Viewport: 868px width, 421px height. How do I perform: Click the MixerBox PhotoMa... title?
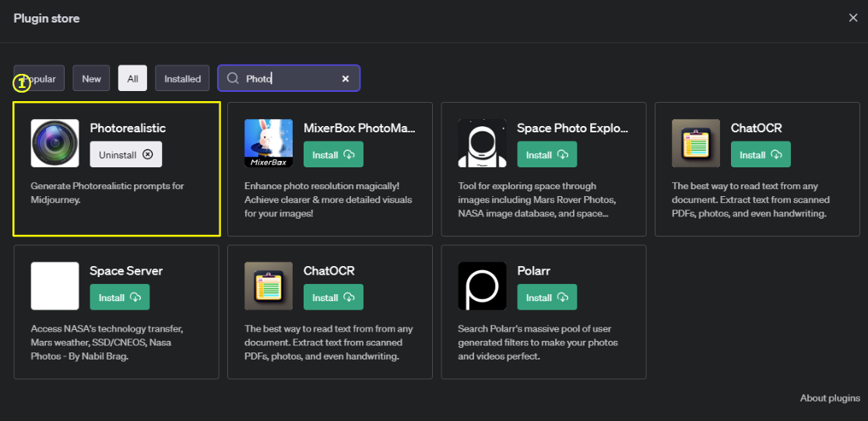[360, 128]
